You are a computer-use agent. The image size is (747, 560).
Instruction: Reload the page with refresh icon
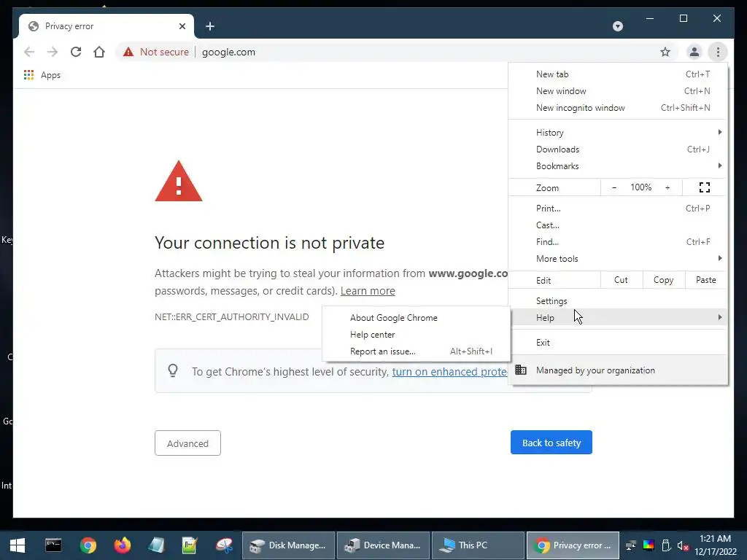(x=76, y=52)
